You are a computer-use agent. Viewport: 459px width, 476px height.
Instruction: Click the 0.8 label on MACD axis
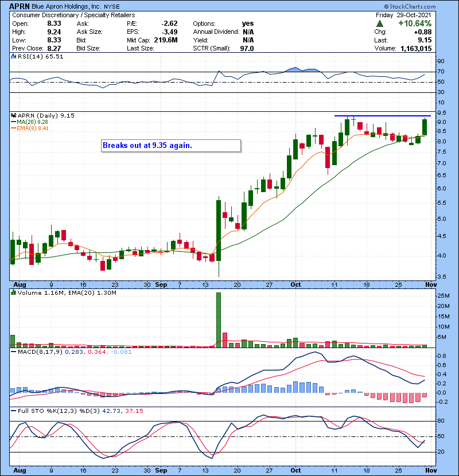[x=442, y=356]
